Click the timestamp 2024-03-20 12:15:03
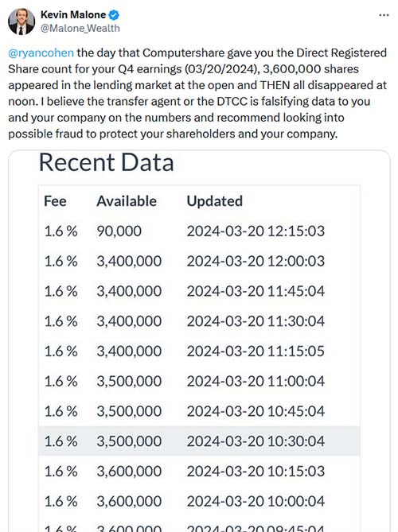The image size is (398, 532). pos(256,231)
